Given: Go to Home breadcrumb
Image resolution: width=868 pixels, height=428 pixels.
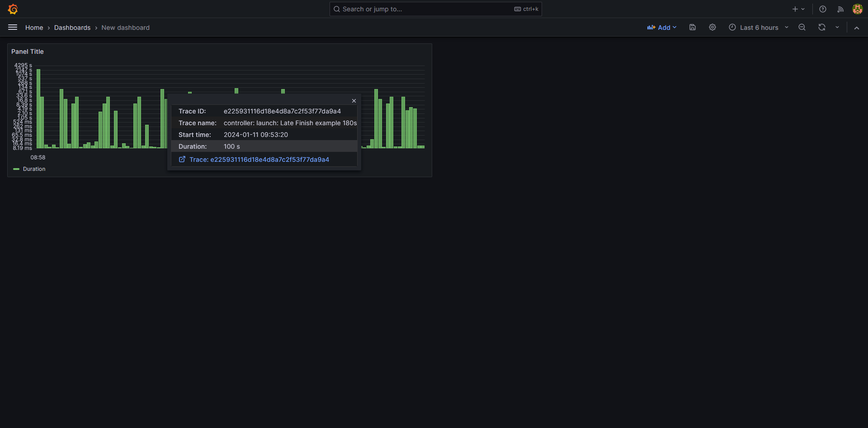Looking at the screenshot, I should pyautogui.click(x=34, y=28).
